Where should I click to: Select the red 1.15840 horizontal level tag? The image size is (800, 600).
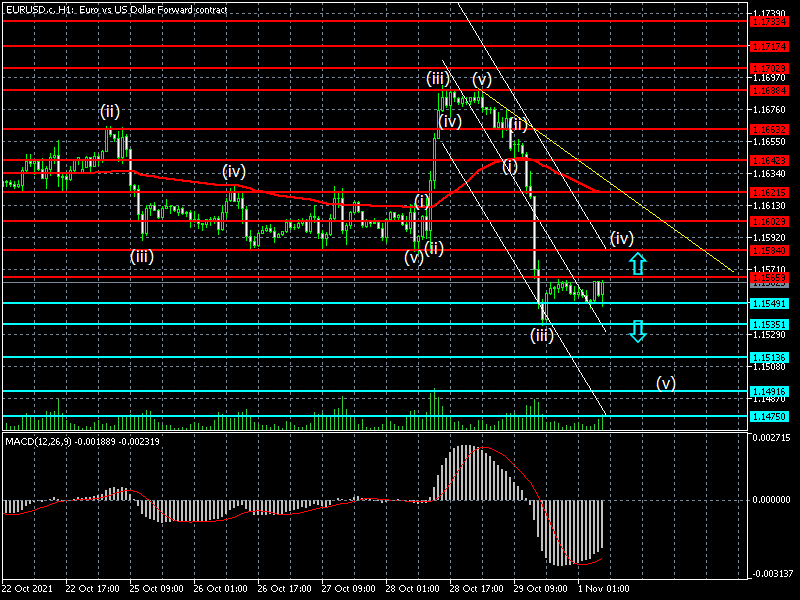coord(769,250)
